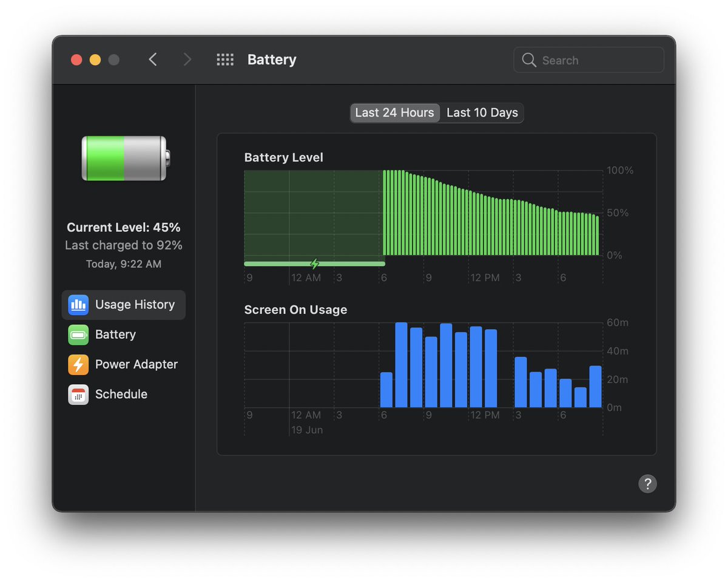Screen dimensions: 728x581
Task: Click Today, 9:22 AM timestamp
Action: pyautogui.click(x=124, y=264)
